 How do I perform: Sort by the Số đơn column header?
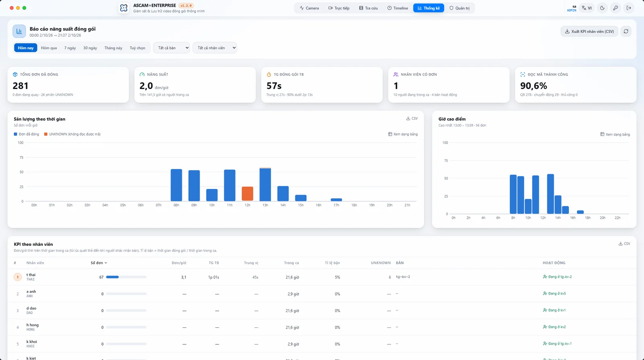(99, 263)
